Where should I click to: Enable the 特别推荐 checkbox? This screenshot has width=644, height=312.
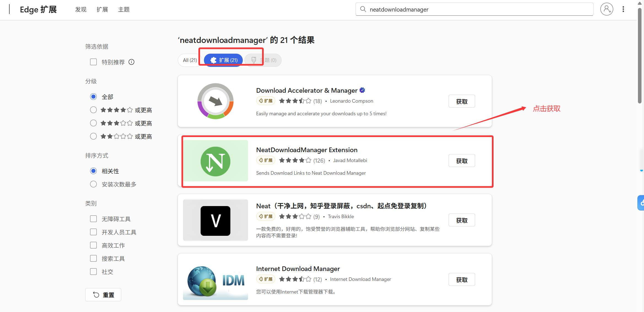(x=93, y=62)
